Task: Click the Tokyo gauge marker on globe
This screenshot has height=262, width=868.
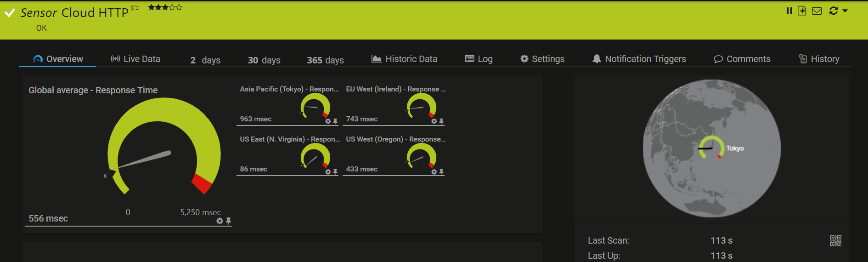Action: coord(711,148)
